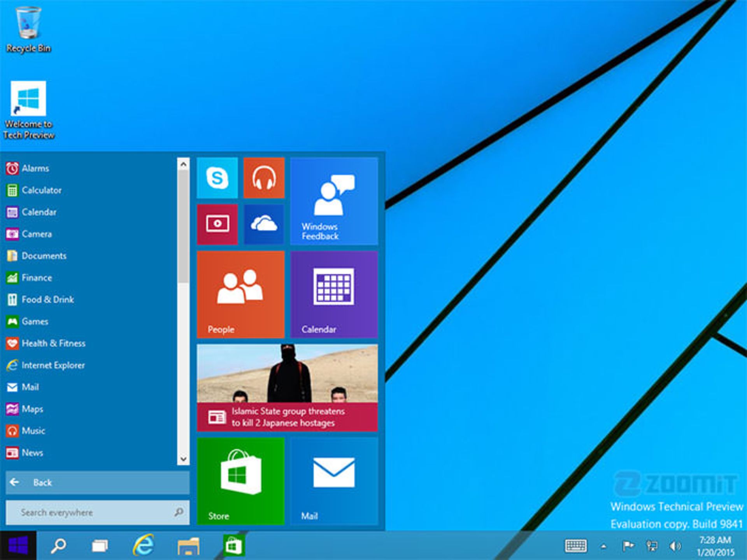The image size is (747, 560).
Task: Open the Music headphones tile
Action: [x=264, y=178]
